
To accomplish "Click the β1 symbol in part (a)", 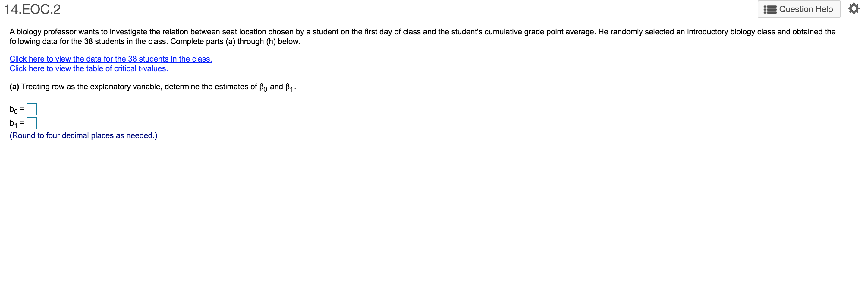I will [x=289, y=87].
